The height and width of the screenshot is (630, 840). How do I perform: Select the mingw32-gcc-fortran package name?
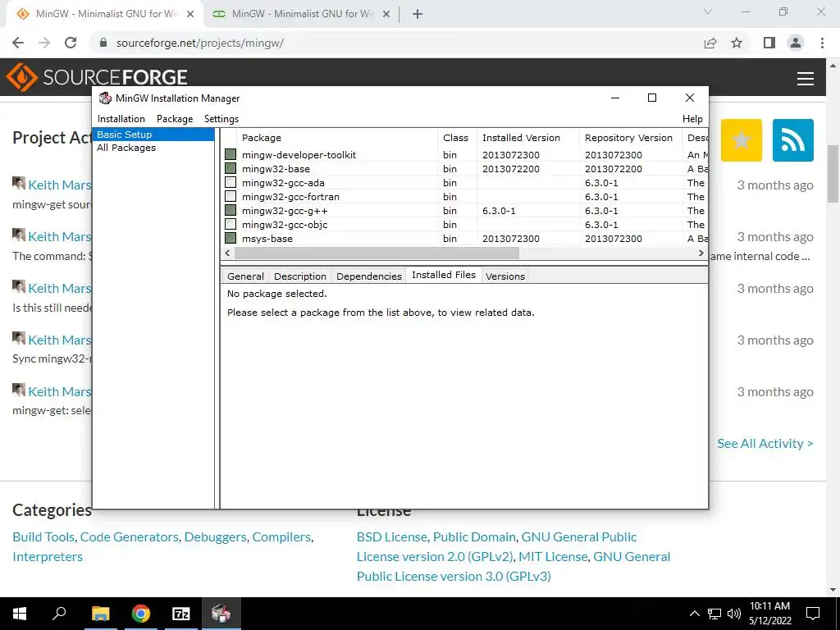click(291, 197)
